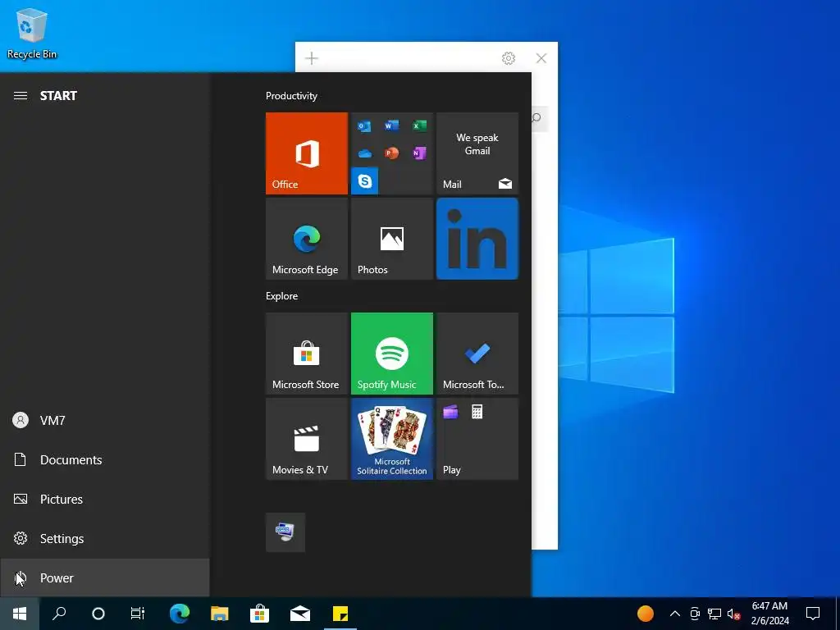Switch to Sticky Notes in the taskbar
Image resolution: width=840 pixels, height=630 pixels.
point(340,614)
